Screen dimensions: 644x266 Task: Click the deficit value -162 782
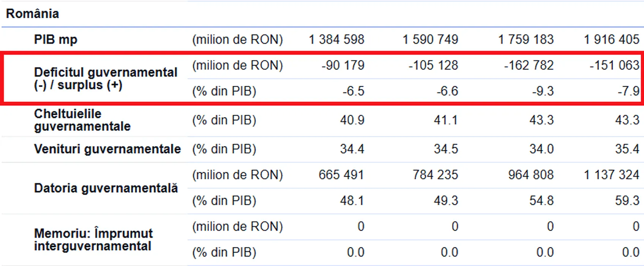click(x=529, y=65)
